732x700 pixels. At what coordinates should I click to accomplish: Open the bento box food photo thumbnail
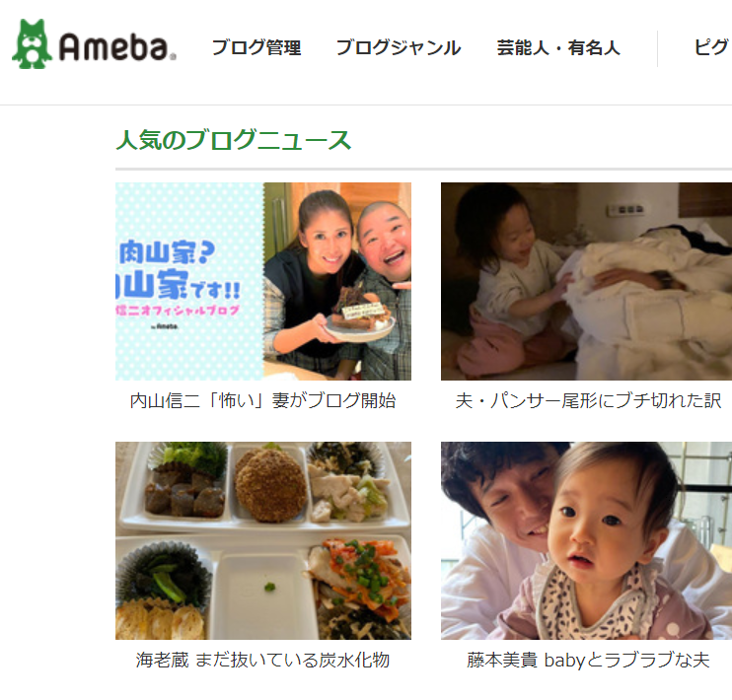pyautogui.click(x=263, y=540)
